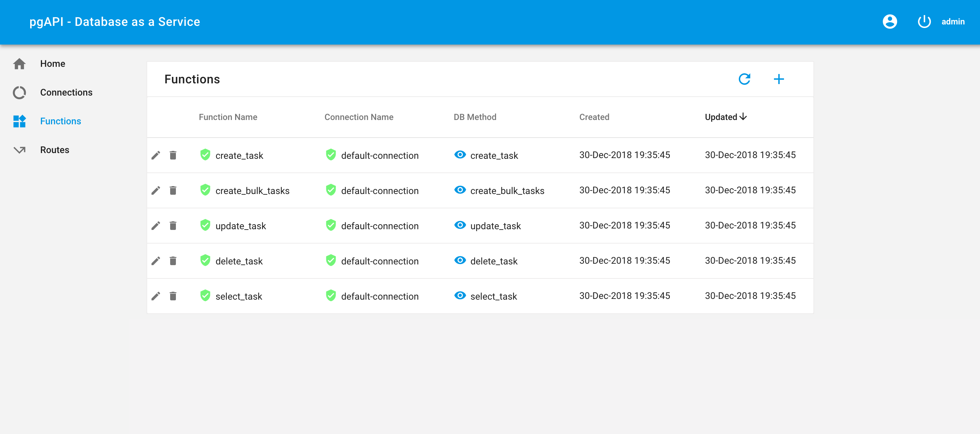The width and height of the screenshot is (980, 434).
Task: Open the delete_task function name
Action: click(x=239, y=261)
